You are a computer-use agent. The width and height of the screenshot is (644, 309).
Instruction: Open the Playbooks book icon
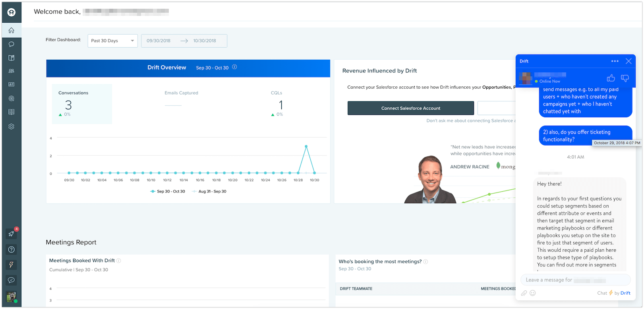[12, 58]
